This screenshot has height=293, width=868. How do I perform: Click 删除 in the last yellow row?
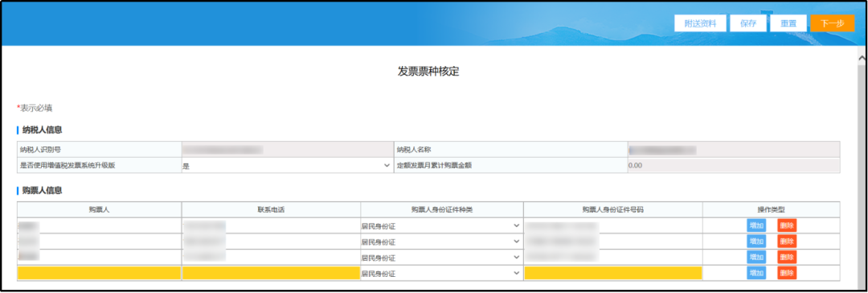pyautogui.click(x=787, y=273)
